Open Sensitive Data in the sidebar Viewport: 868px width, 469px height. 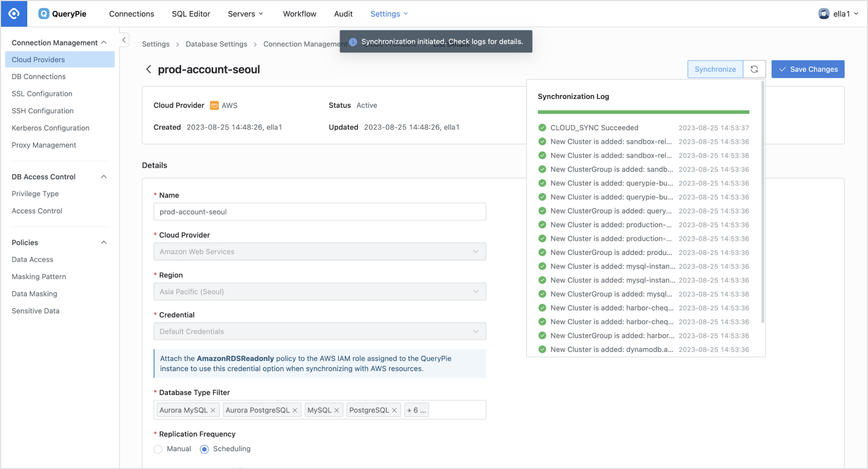(x=36, y=311)
